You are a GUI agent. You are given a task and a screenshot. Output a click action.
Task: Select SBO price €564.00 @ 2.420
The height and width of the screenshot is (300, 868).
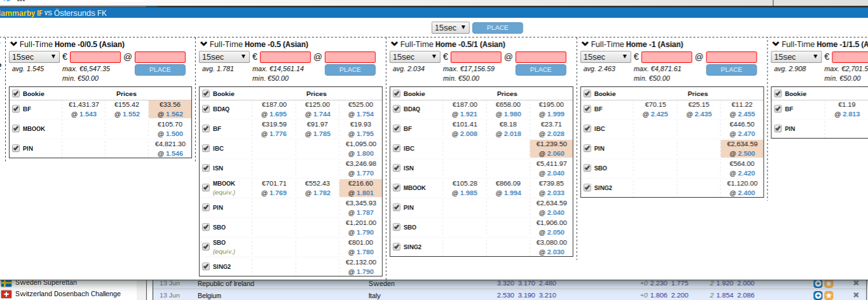(742, 168)
